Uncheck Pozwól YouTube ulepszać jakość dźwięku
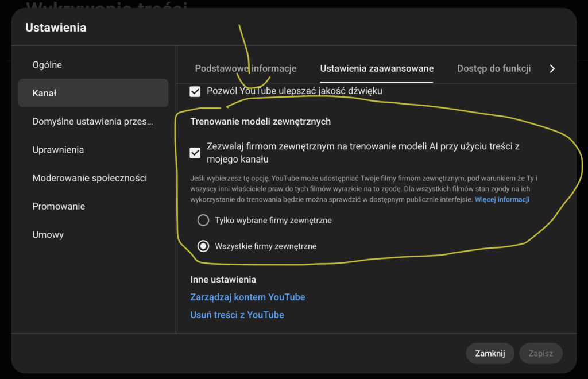 (x=195, y=91)
